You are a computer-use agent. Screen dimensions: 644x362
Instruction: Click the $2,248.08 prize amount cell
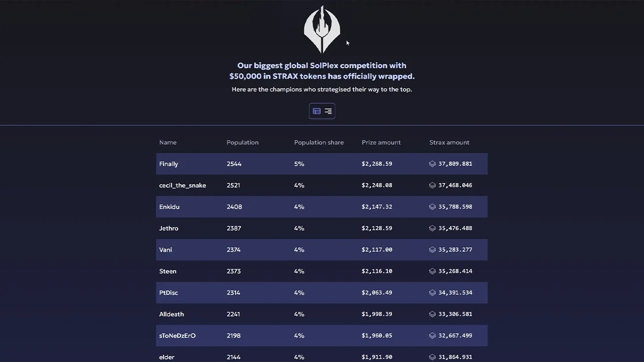click(377, 186)
